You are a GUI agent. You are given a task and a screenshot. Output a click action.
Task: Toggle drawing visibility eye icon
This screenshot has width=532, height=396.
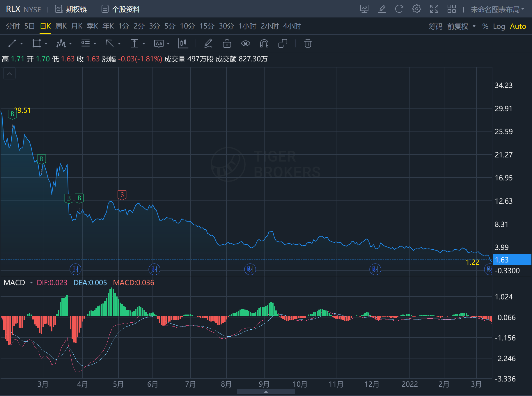(245, 44)
